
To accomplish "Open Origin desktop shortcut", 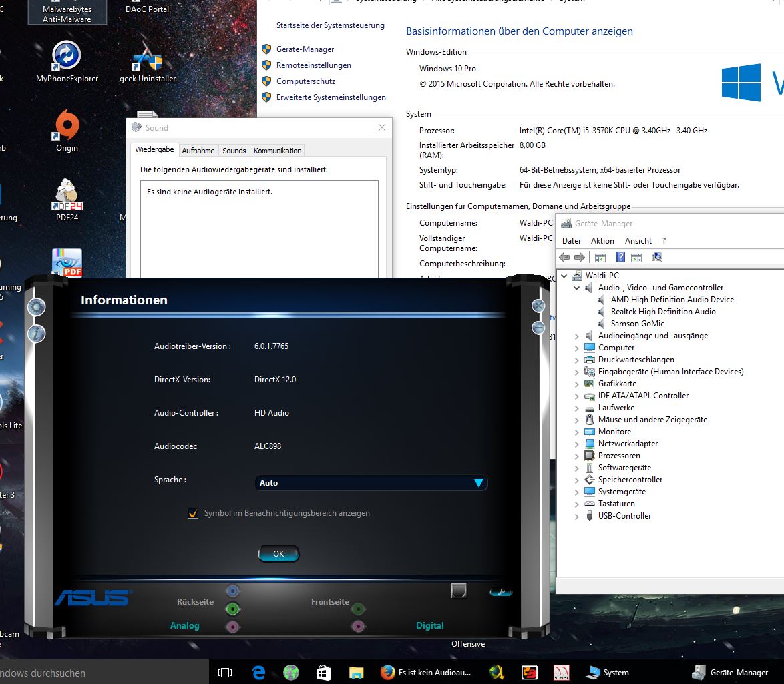I will 67,131.
